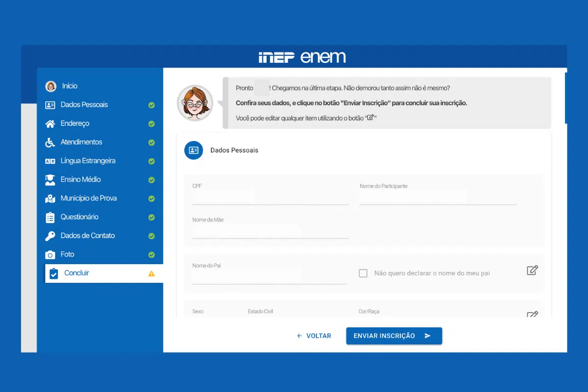Click the assistant avatar picture
The height and width of the screenshot is (392, 588).
click(195, 103)
